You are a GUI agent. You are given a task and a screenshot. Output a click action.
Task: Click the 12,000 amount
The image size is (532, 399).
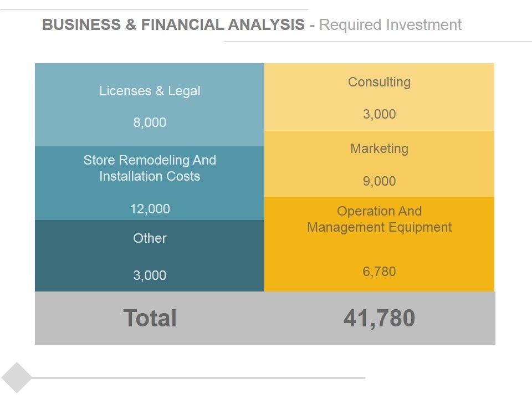click(150, 209)
